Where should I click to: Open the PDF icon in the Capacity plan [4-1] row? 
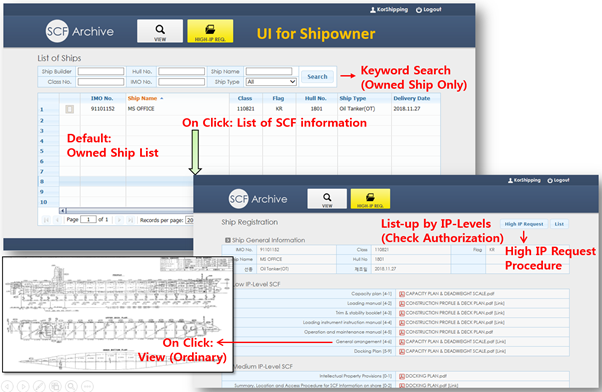(402, 294)
